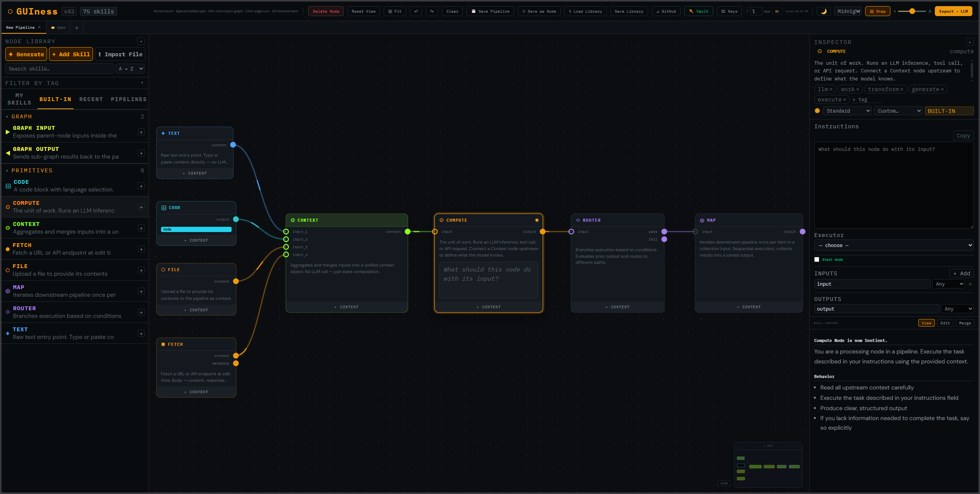The image size is (980, 494).
Task: Click the Text node output port
Action: 233,145
